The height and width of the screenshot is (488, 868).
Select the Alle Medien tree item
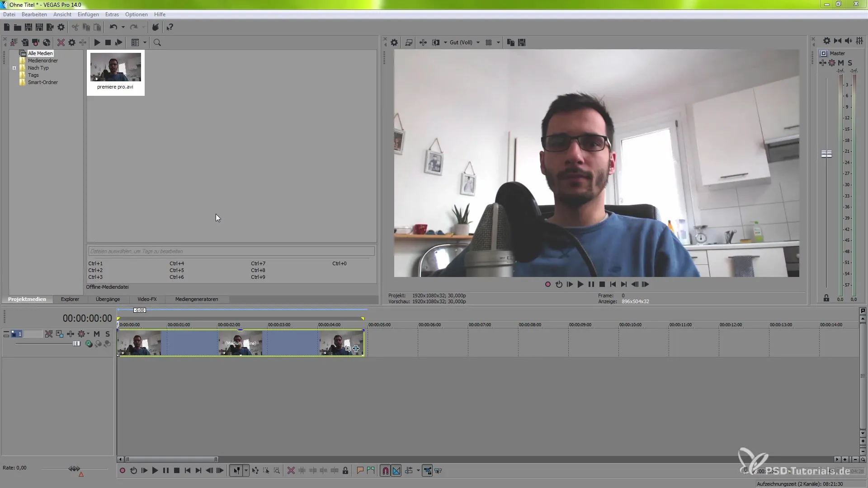tap(40, 53)
